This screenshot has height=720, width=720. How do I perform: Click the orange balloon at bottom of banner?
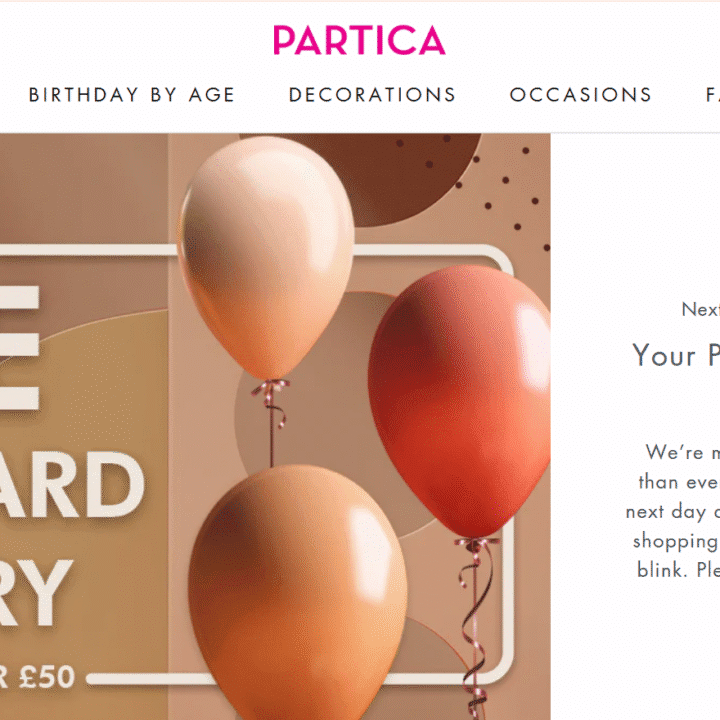coord(298,590)
